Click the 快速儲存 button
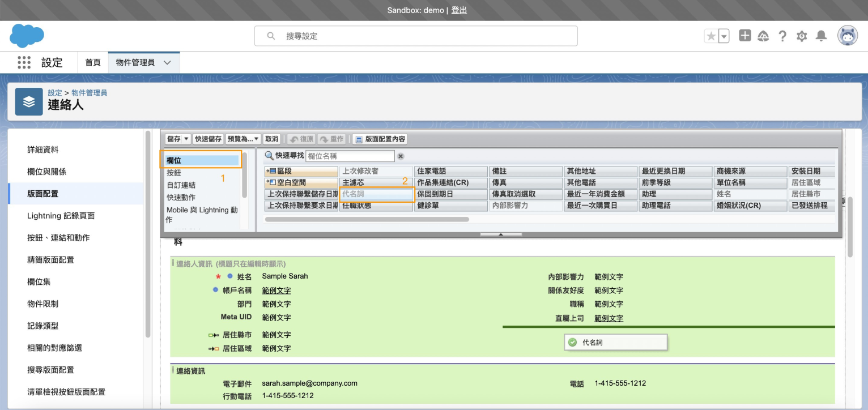The height and width of the screenshot is (410, 868). tap(208, 139)
